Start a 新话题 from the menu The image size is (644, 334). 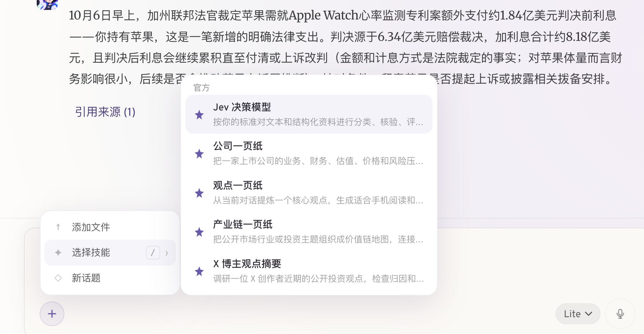point(110,278)
